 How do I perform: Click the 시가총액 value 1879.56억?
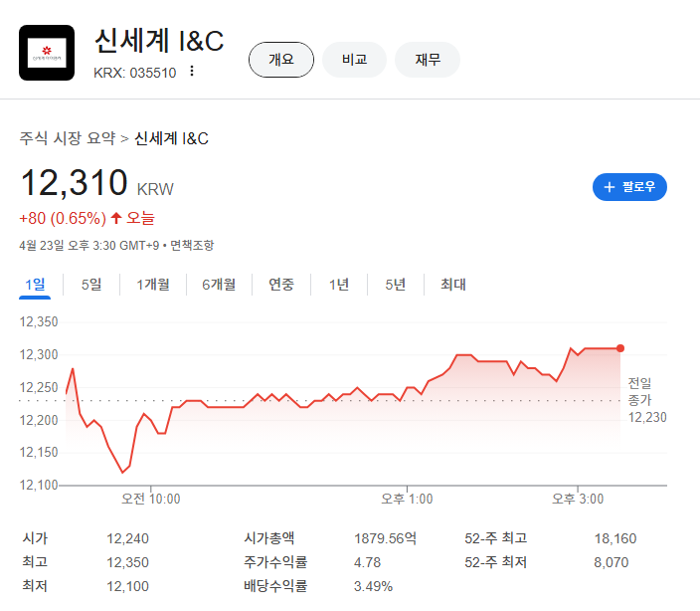click(x=385, y=538)
